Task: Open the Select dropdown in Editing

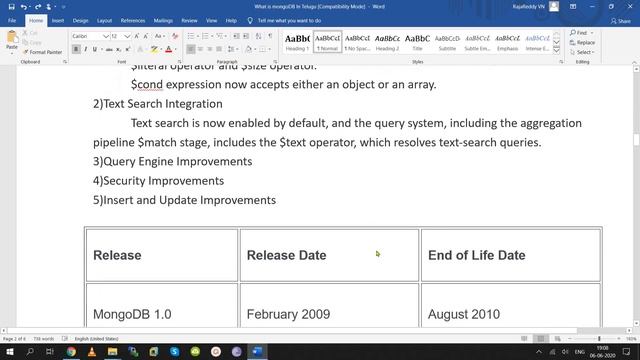Action: click(583, 52)
